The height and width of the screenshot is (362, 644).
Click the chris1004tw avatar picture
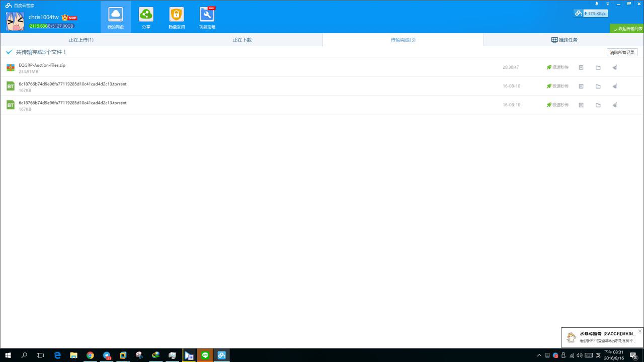pos(15,21)
